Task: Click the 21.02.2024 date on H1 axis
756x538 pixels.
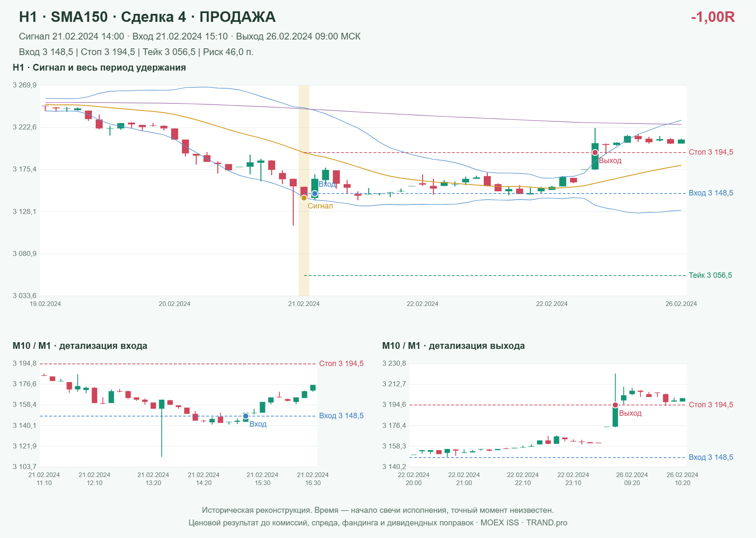Action: 304,304
